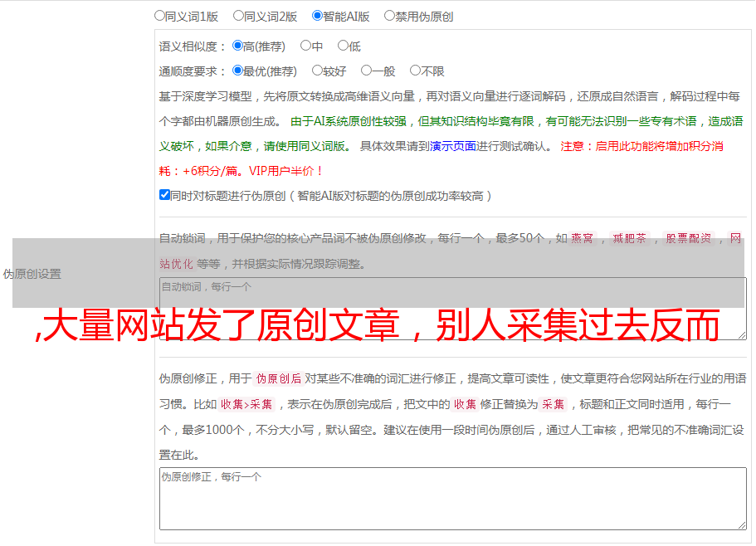Click the 伪原创后 highlighted tag
The image size is (756, 546).
279,378
